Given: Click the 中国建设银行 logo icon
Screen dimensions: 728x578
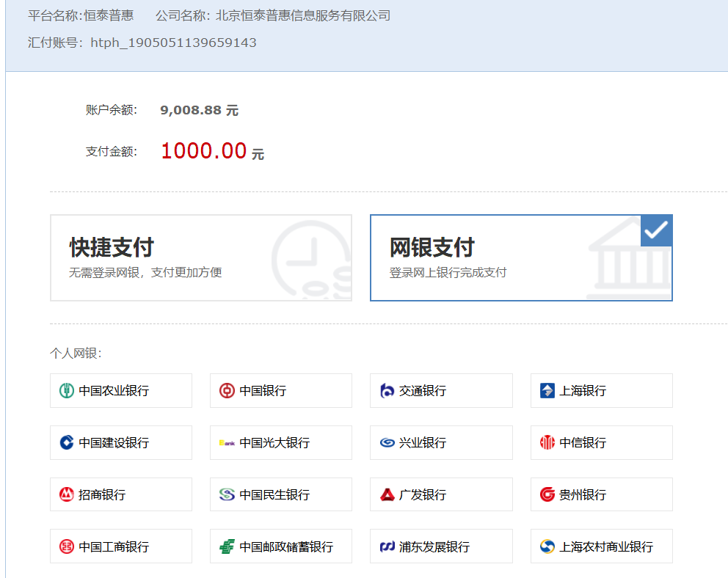Looking at the screenshot, I should pyautogui.click(x=66, y=442).
